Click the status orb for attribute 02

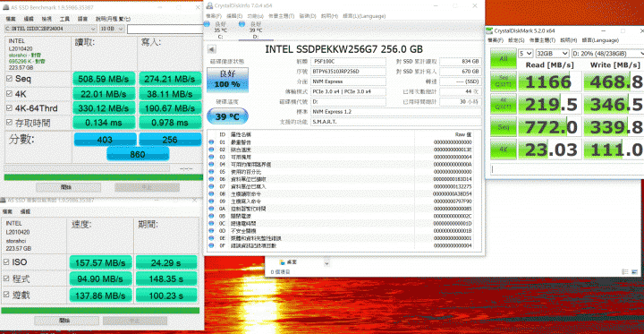coord(211,150)
